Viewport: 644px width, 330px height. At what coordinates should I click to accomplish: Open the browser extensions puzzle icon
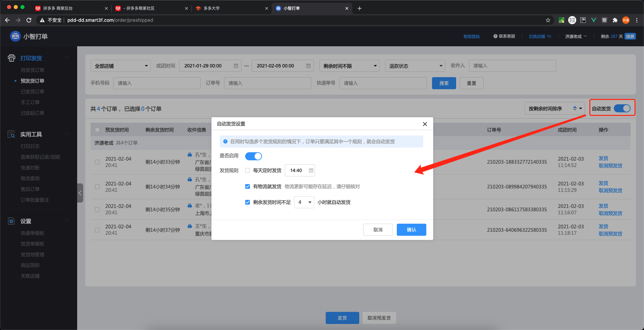[x=615, y=20]
